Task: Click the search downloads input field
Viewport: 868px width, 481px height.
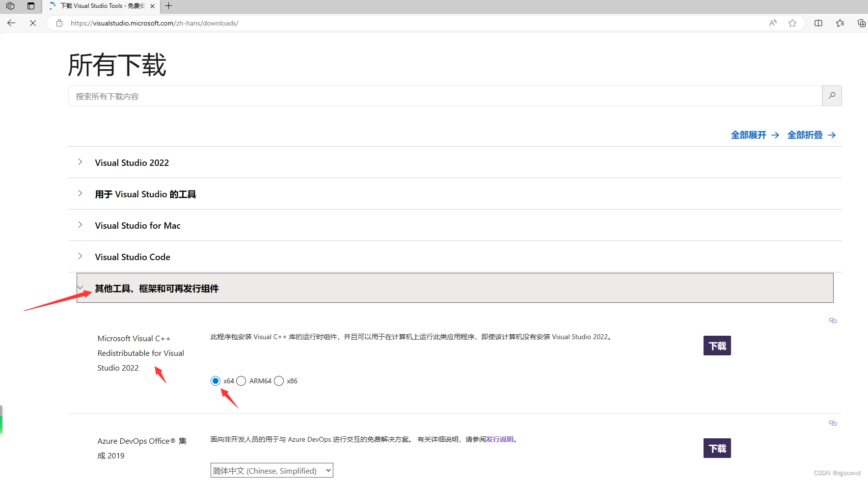Action: 445,96
